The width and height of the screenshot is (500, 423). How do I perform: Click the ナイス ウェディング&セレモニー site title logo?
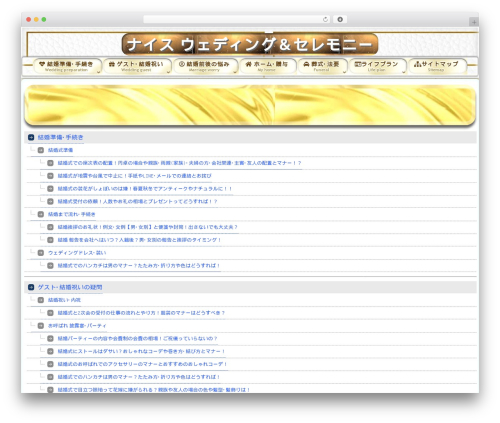(250, 44)
